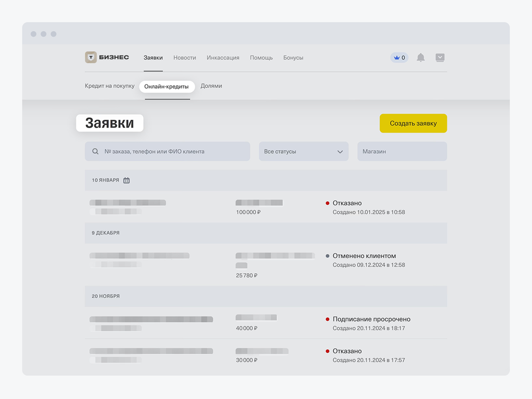Image resolution: width=532 pixels, height=399 pixels.
Task: Switch to the Долями tab
Action: [211, 86]
